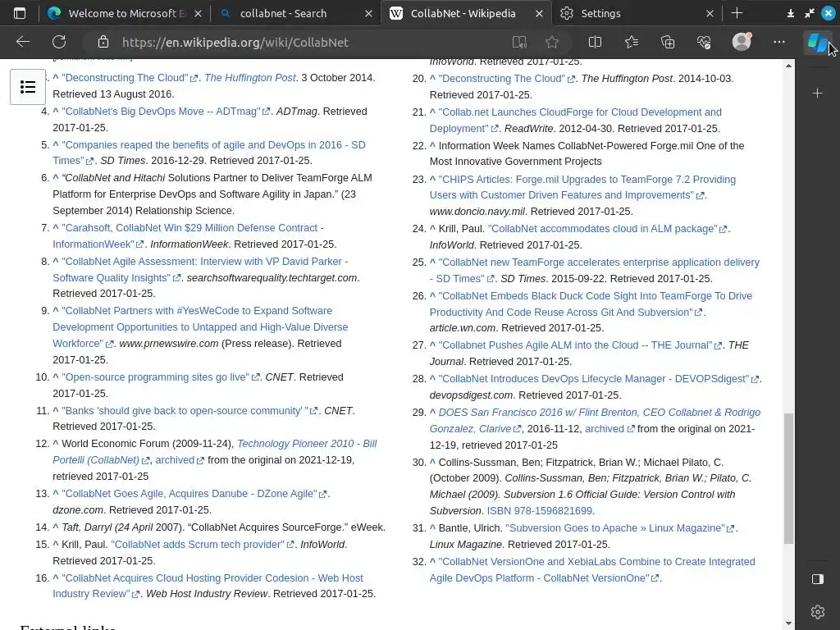Open "CollabNet Goes Agile, Acquires Danube" link
Viewport: 840px width, 630px height.
click(x=189, y=493)
